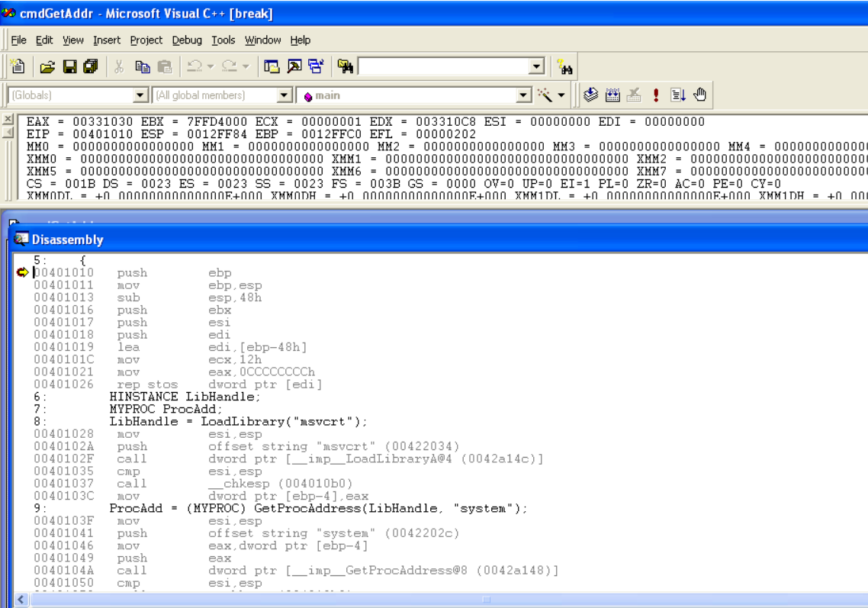Open the Project menu
This screenshot has width=868, height=608.
[146, 40]
